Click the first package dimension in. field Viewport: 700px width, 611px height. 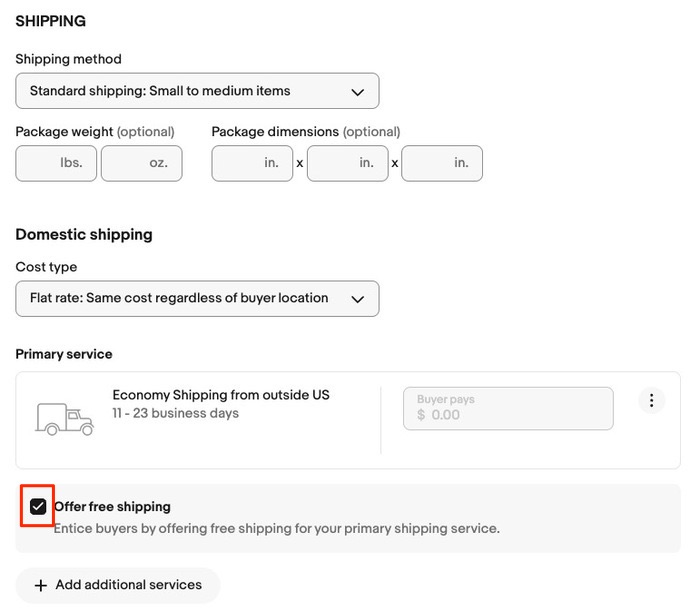(x=252, y=163)
